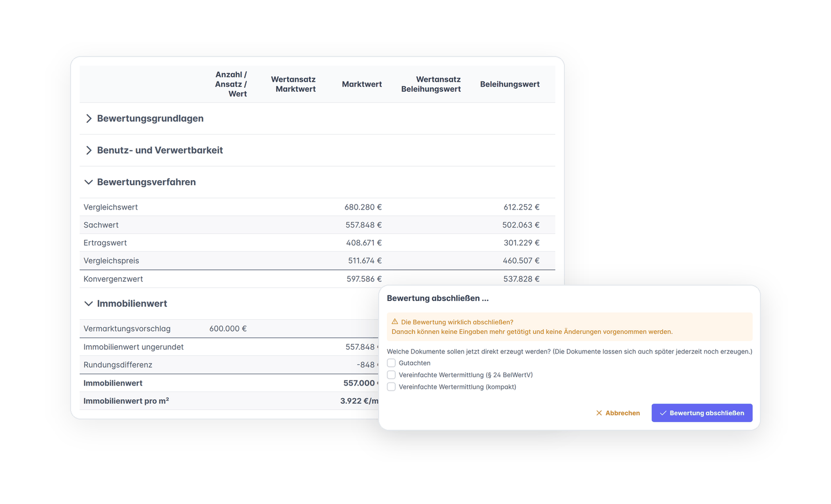Select the Rundungsdifferenz row label

[x=118, y=365]
